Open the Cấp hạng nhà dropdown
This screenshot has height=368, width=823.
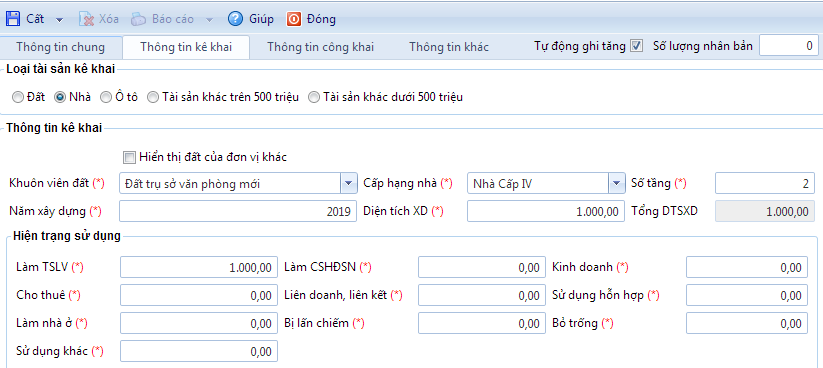(616, 184)
